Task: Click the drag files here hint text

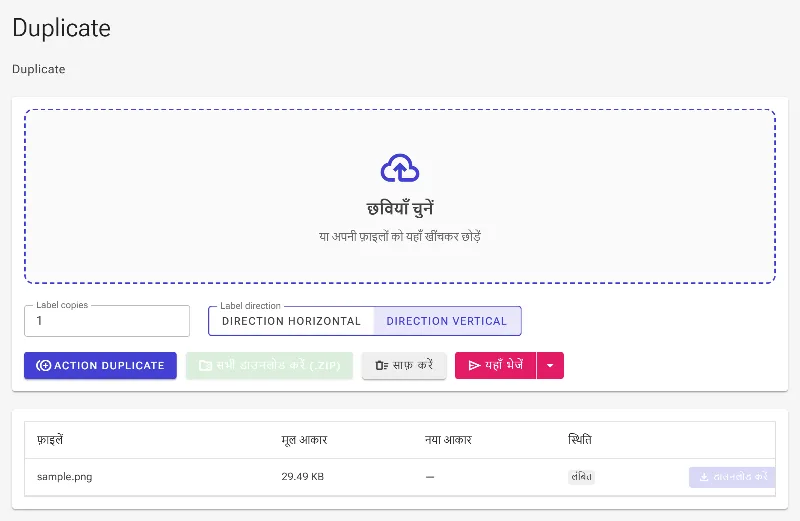Action: pyautogui.click(x=400, y=236)
